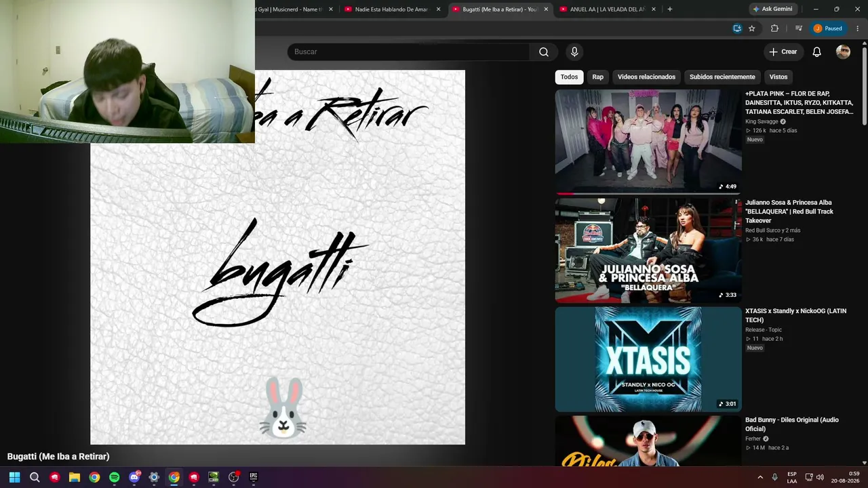Viewport: 868px width, 488px height.
Task: Open Bad Bunny - Diles Original title
Action: coord(792,424)
